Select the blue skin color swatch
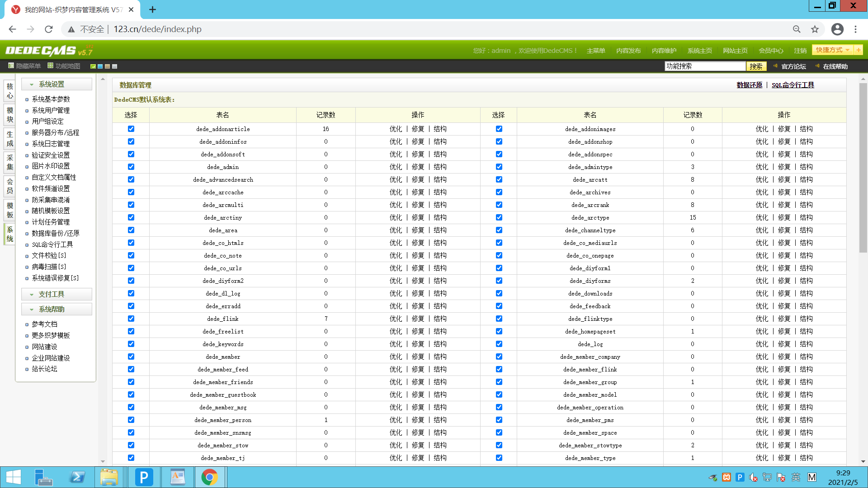This screenshot has width=868, height=488. pos(100,66)
